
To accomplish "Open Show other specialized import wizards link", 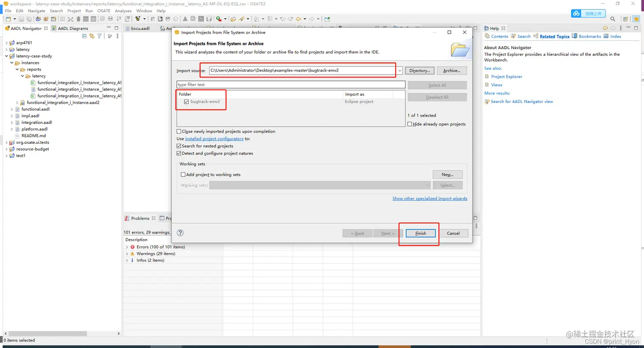I will [430, 199].
